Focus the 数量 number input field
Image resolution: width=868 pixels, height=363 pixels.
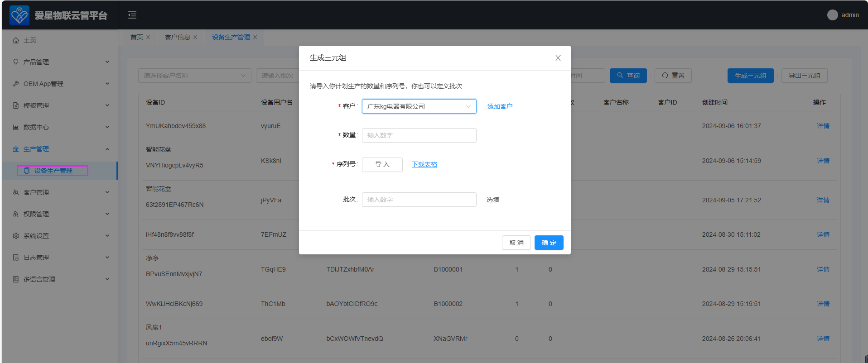pos(419,135)
